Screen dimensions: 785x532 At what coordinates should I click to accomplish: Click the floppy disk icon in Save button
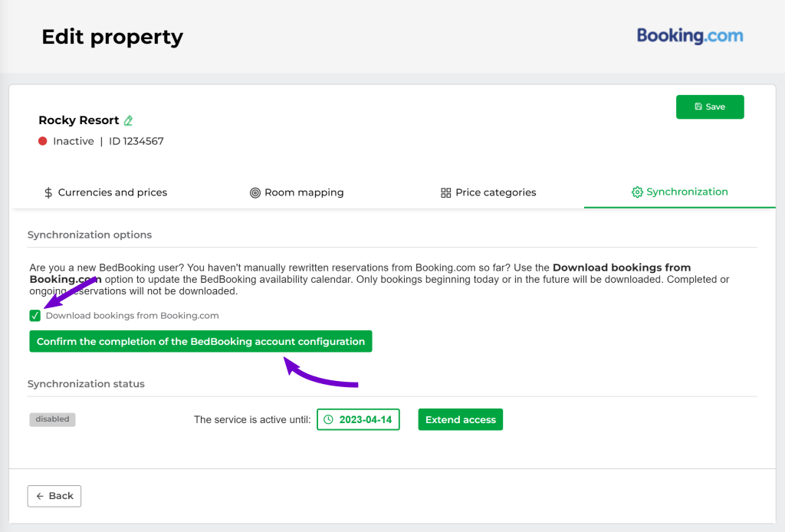pos(698,107)
